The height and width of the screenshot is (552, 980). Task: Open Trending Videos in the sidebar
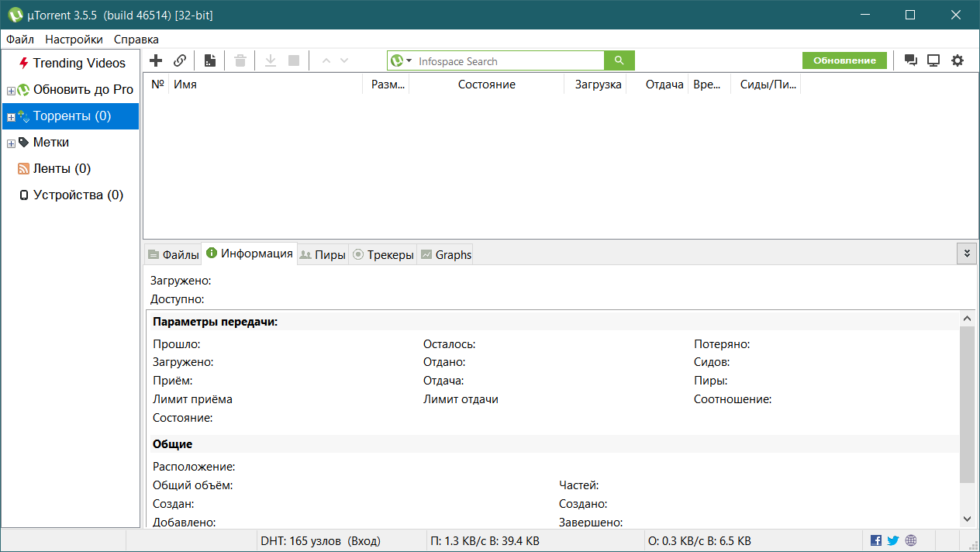(78, 64)
